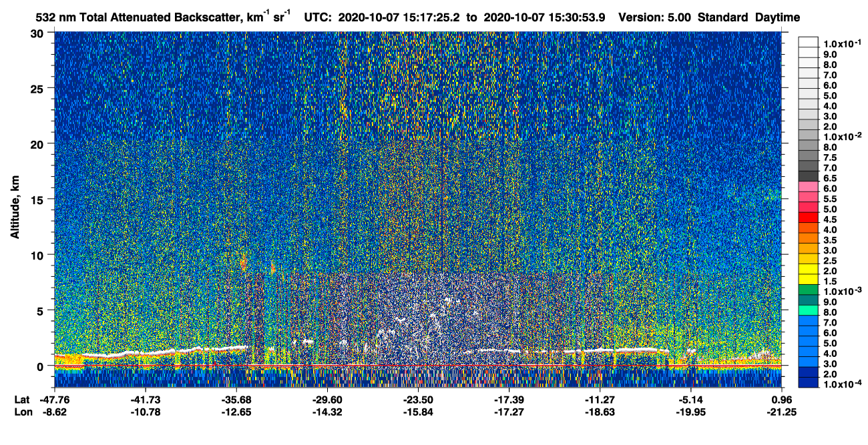Click the colorbar label '6.5'
The width and height of the screenshot is (868, 445).
click(830, 178)
